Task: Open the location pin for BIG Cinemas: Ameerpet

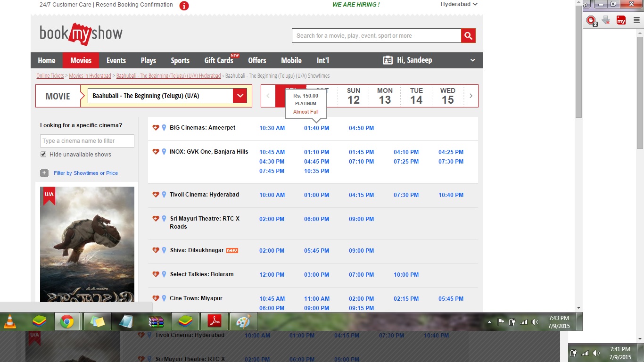Action: tap(164, 128)
